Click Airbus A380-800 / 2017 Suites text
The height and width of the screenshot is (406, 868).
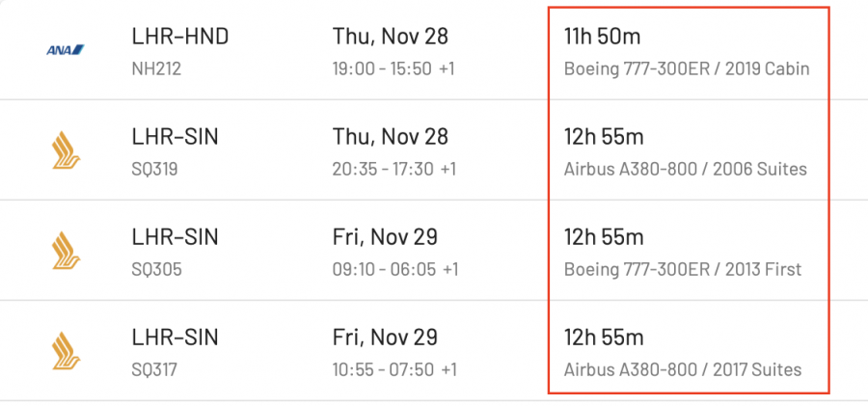pos(683,369)
